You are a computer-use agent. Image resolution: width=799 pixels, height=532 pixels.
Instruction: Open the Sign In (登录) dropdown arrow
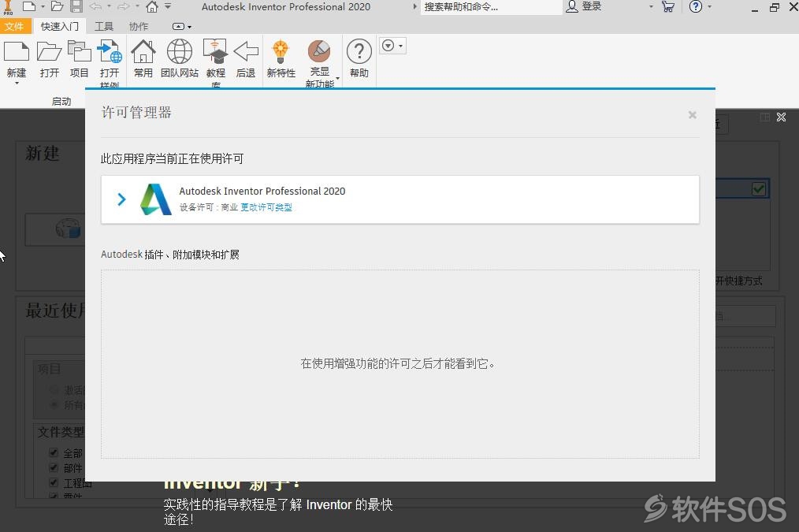pos(651,6)
